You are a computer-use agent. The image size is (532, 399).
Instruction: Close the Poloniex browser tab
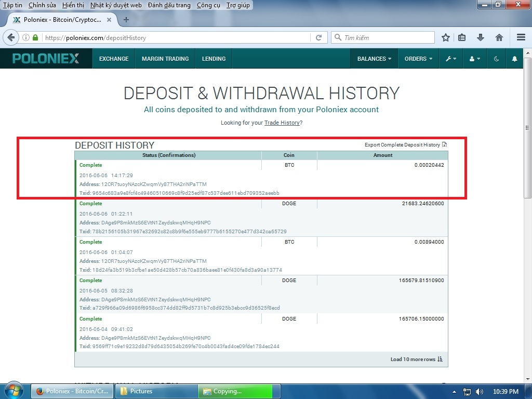point(109,20)
